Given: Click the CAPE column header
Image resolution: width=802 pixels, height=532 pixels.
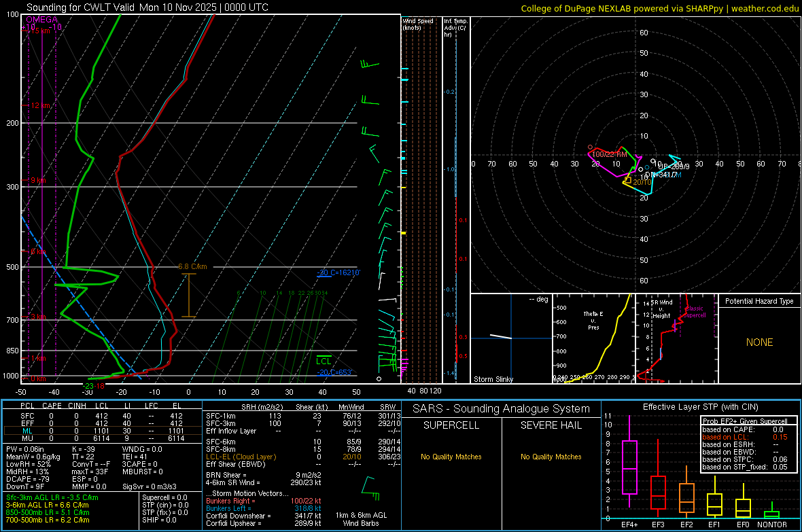Looking at the screenshot, I should [52, 406].
